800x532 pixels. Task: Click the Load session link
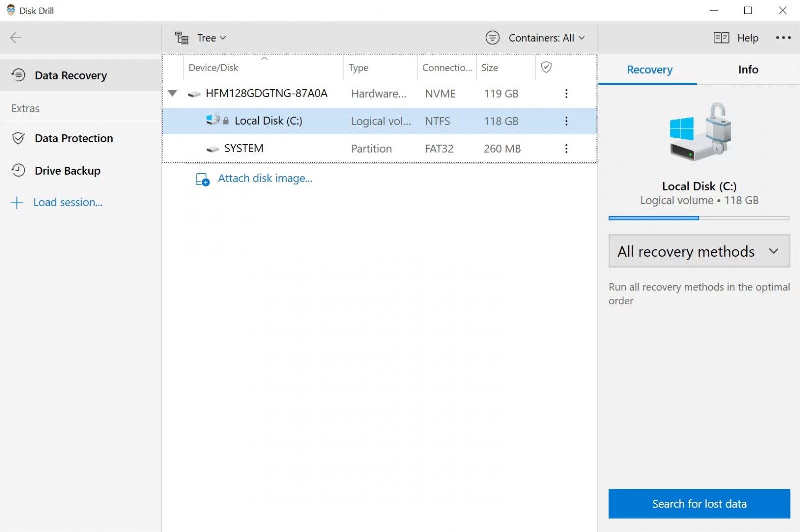click(67, 202)
